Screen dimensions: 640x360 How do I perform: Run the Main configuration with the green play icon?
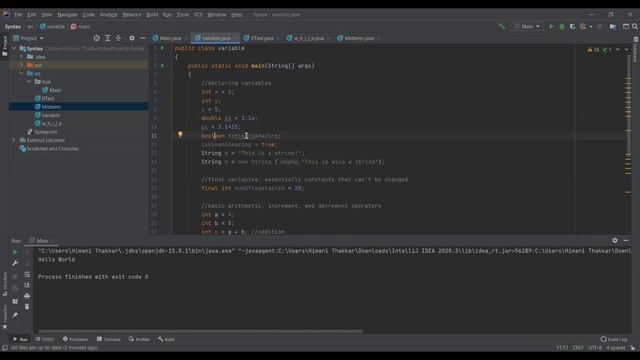pos(551,27)
